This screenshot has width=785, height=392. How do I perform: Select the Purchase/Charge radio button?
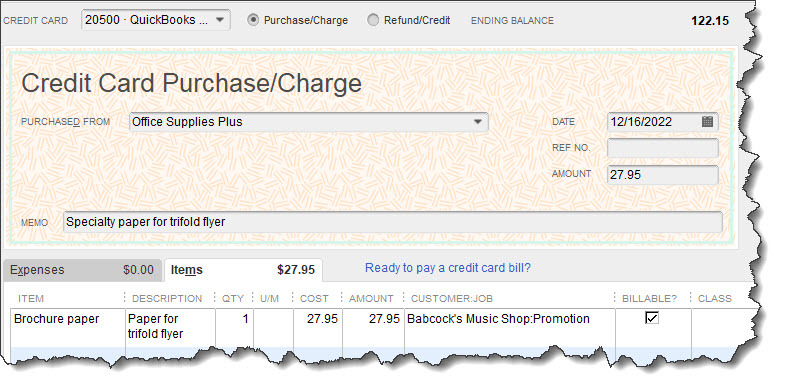254,20
